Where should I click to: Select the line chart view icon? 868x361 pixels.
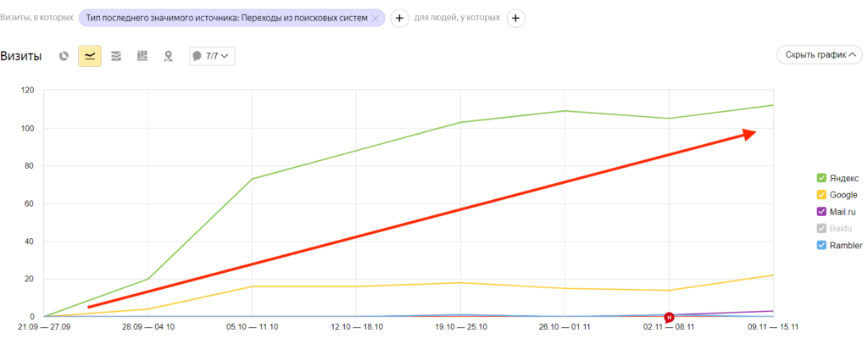(90, 56)
